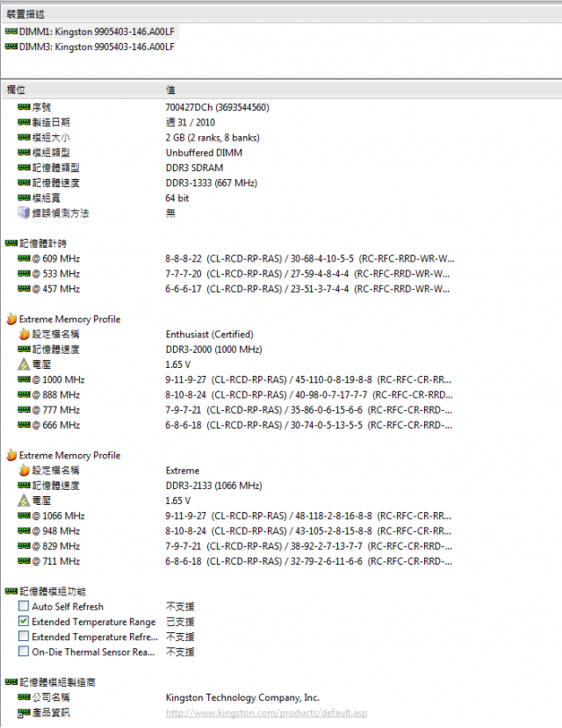Click the memory icon beside 製造日期
Screen dimensions: 562x728
click(24, 122)
